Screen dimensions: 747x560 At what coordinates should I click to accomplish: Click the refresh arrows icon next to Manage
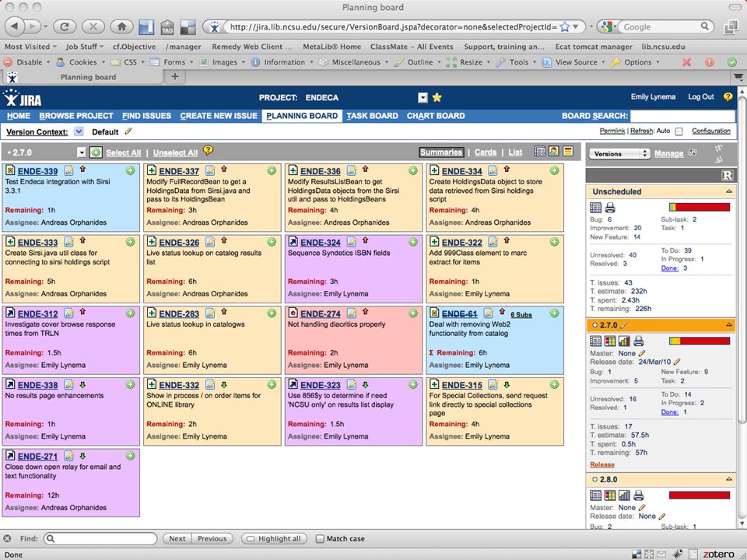693,153
